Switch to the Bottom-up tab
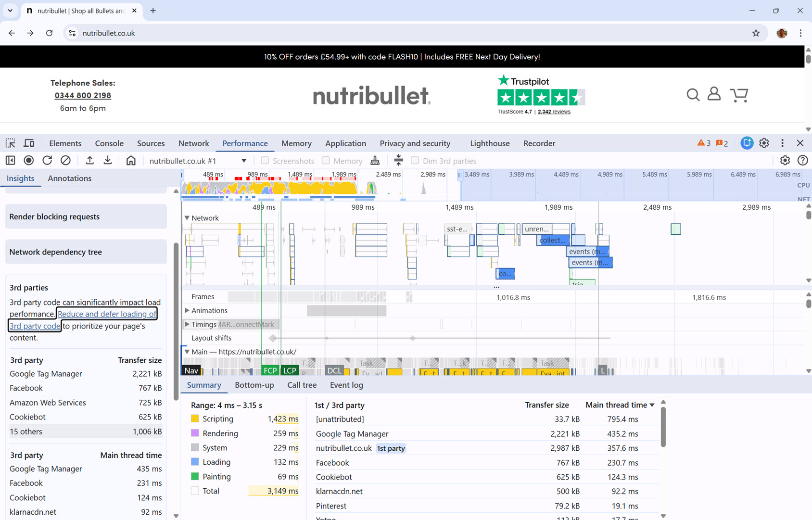Image resolution: width=812 pixels, height=520 pixels. pos(254,385)
